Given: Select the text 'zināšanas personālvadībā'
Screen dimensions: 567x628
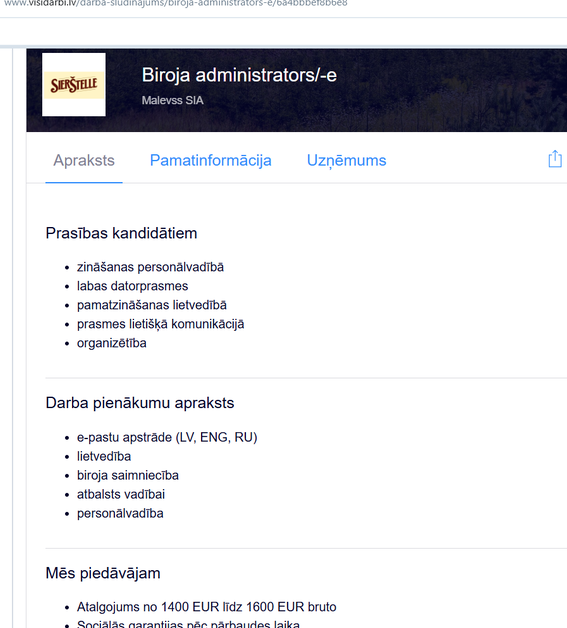Looking at the screenshot, I should [150, 267].
